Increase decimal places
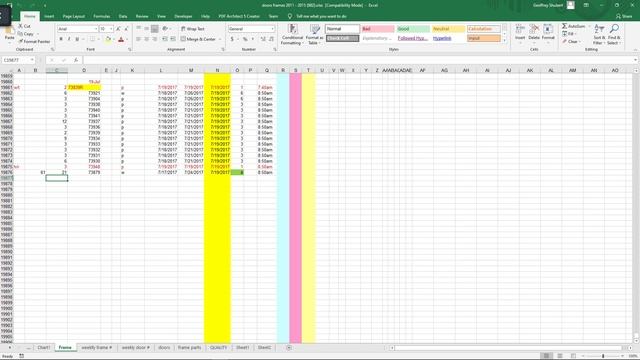 click(263, 39)
